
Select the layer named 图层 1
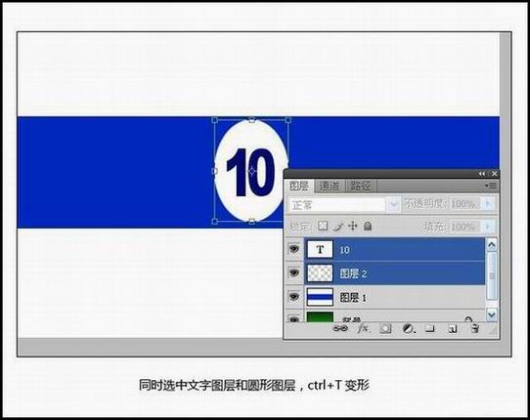click(395, 297)
